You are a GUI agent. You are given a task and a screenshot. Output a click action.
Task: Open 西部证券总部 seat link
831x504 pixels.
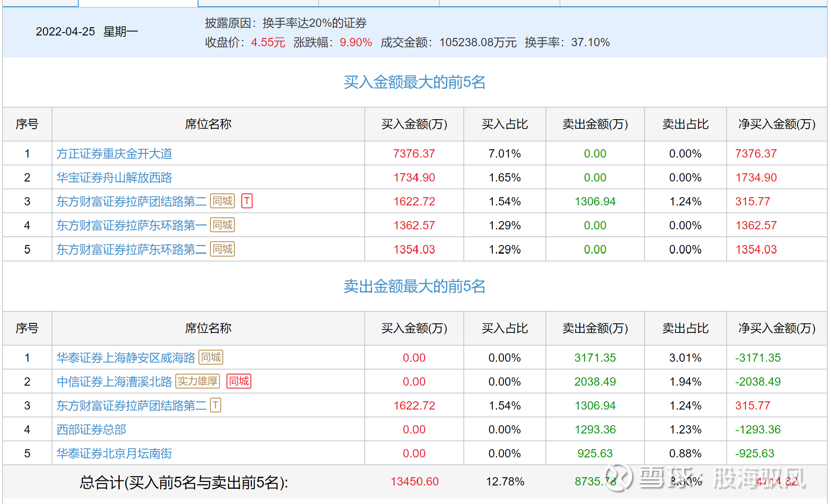pyautogui.click(x=91, y=430)
